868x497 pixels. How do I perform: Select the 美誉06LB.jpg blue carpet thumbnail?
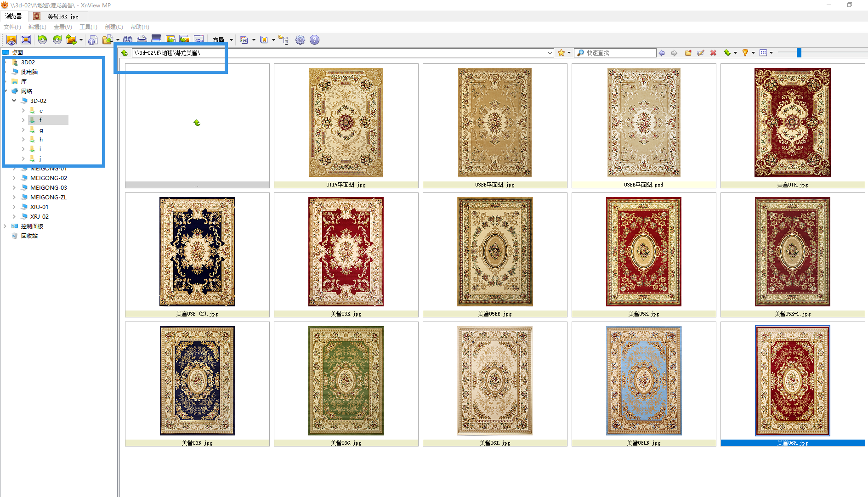[x=643, y=381]
